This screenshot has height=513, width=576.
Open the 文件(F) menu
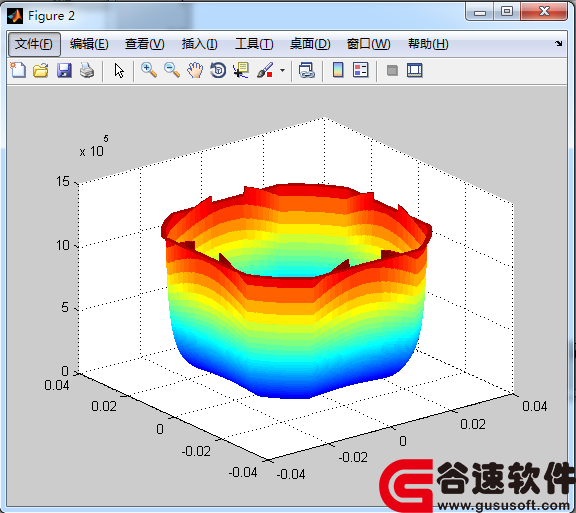click(x=34, y=44)
